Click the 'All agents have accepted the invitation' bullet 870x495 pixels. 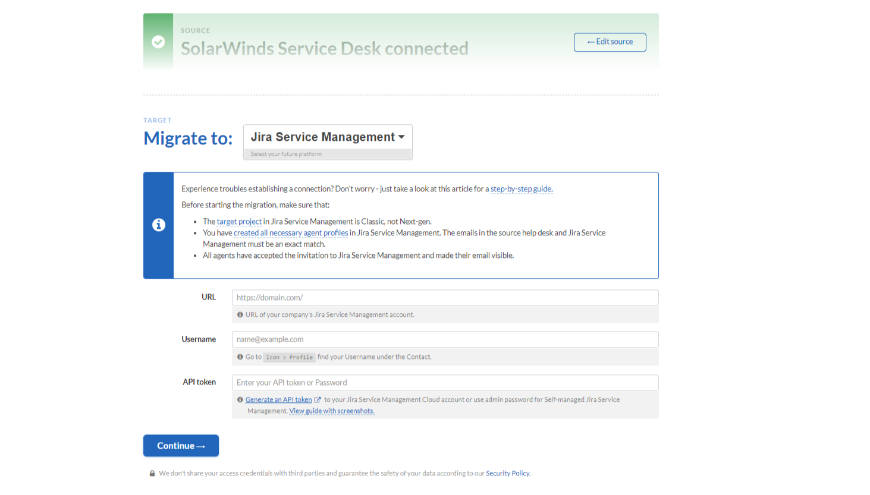358,256
